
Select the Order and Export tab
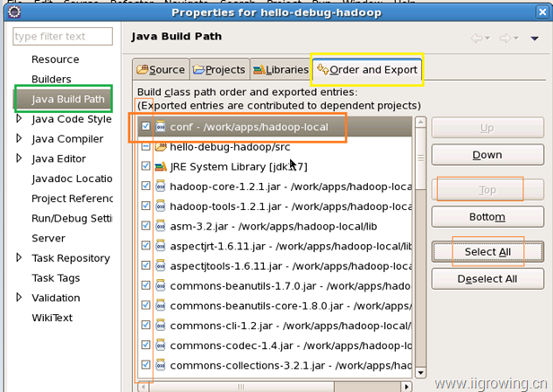[367, 69]
